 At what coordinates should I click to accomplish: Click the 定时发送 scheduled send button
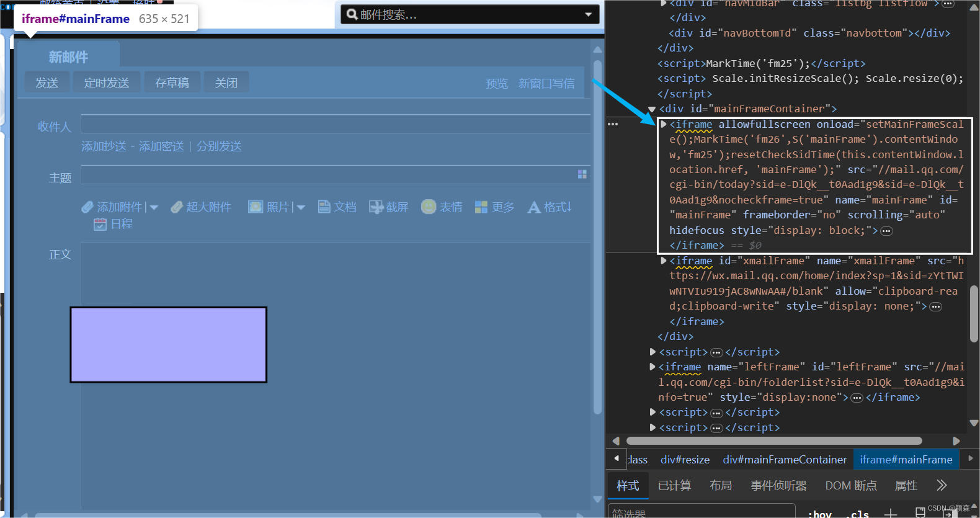point(107,83)
